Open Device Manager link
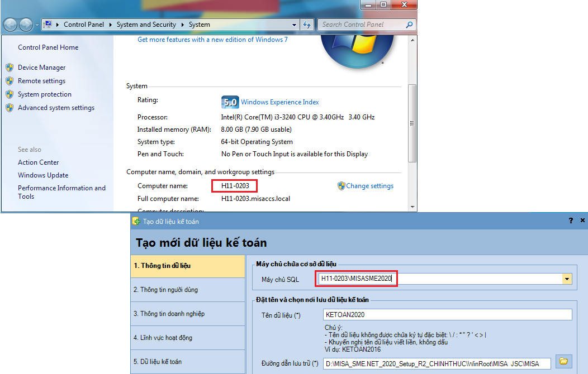 [41, 68]
